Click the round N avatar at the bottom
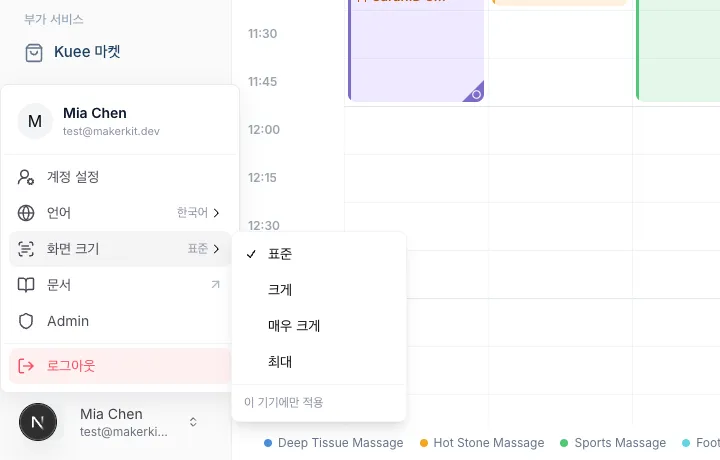The image size is (720, 460). tap(38, 422)
